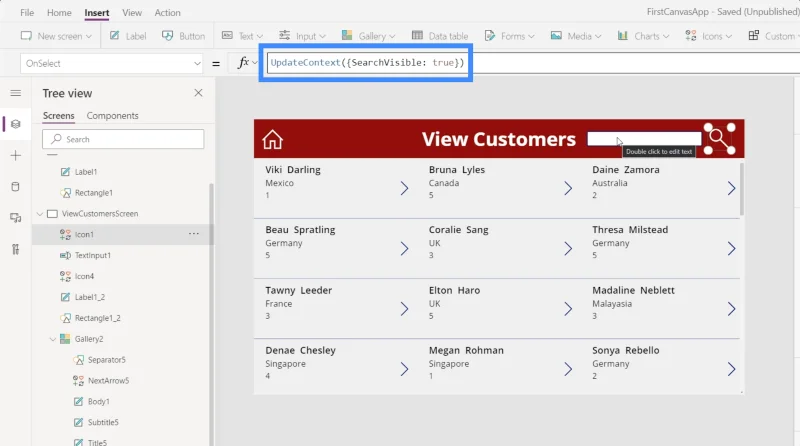Open the Gallery dropdown
This screenshot has height=446, width=800.
tap(368, 36)
